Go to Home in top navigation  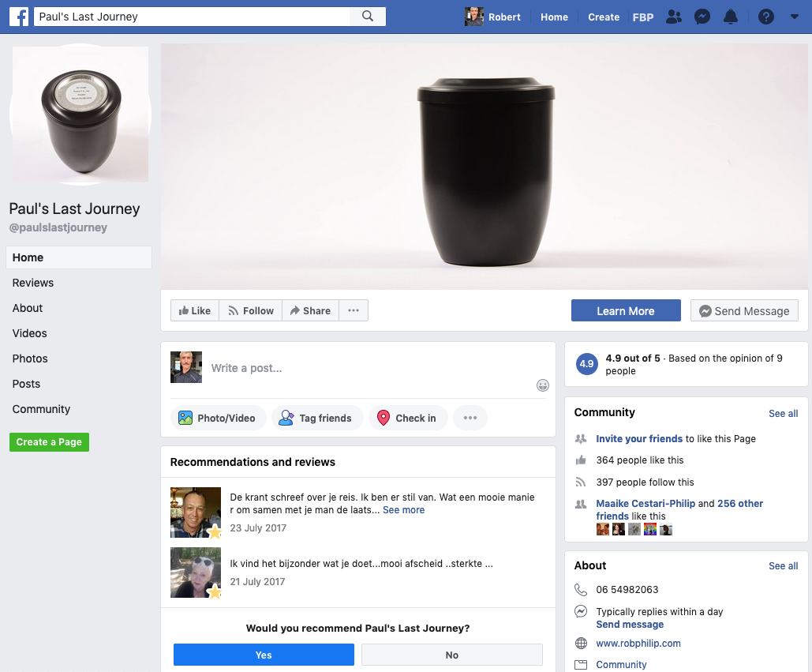tap(554, 17)
